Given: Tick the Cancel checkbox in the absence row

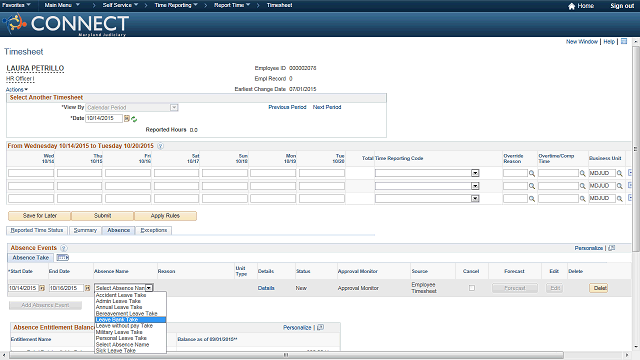Looking at the screenshot, I should tap(472, 288).
